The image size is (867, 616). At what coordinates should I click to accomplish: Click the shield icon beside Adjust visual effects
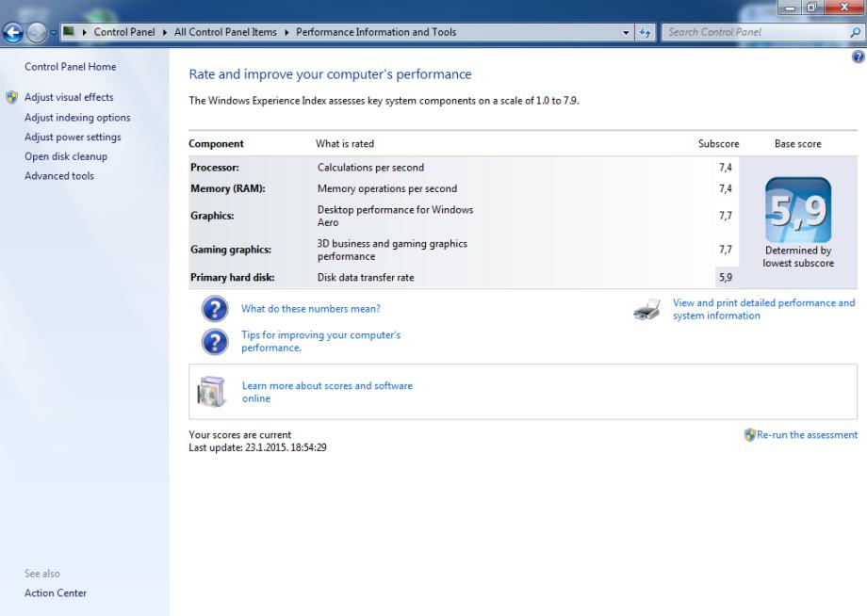11,97
